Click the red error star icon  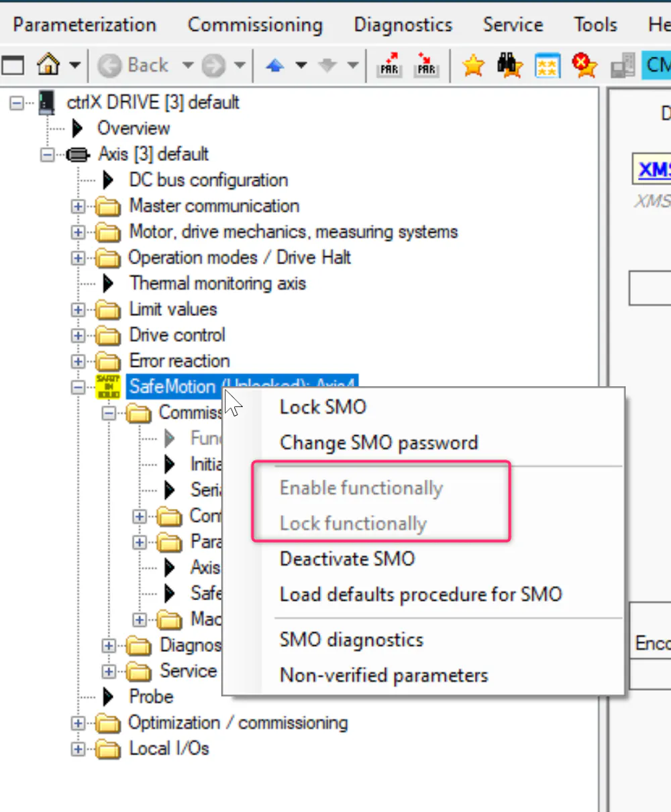584,65
